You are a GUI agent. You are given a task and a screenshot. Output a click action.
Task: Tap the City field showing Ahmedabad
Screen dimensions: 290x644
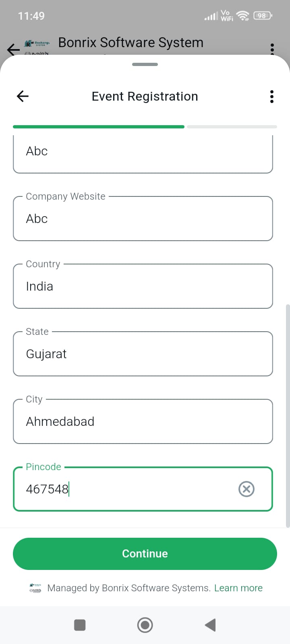tap(143, 422)
